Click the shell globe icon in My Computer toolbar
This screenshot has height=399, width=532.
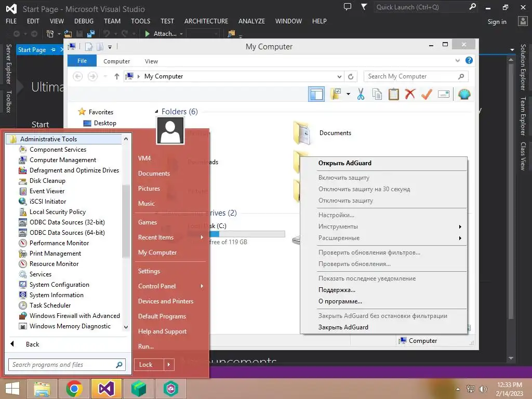[464, 94]
